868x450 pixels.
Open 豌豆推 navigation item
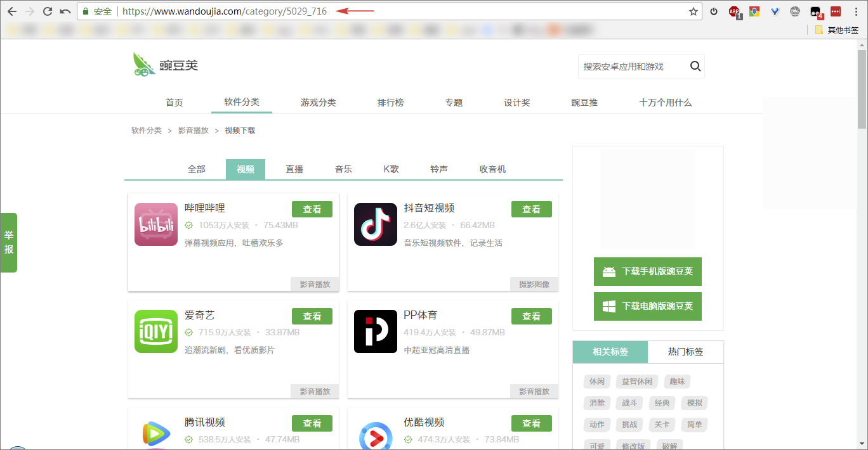click(x=584, y=103)
